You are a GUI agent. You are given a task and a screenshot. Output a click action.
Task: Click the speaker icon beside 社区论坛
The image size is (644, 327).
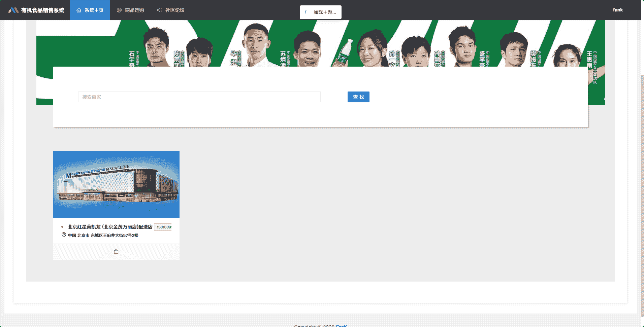click(160, 10)
